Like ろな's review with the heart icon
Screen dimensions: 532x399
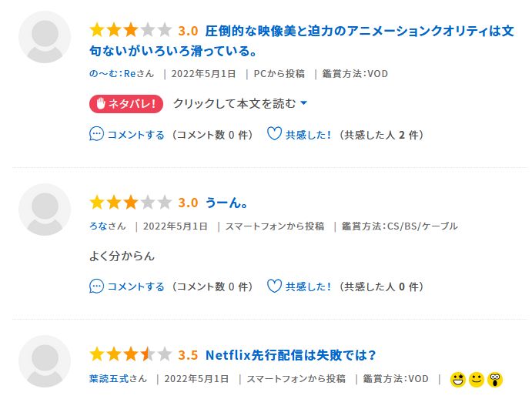pyautogui.click(x=273, y=287)
